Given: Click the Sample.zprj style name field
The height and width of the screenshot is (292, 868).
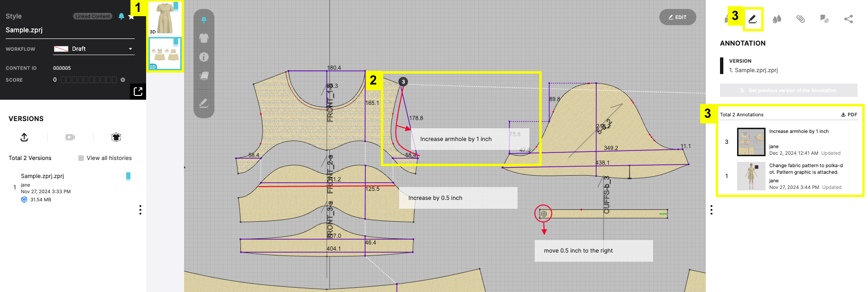Looking at the screenshot, I should coord(70,30).
